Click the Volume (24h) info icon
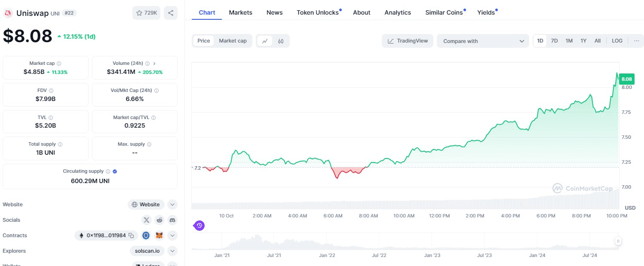The height and width of the screenshot is (266, 644). pos(147,64)
